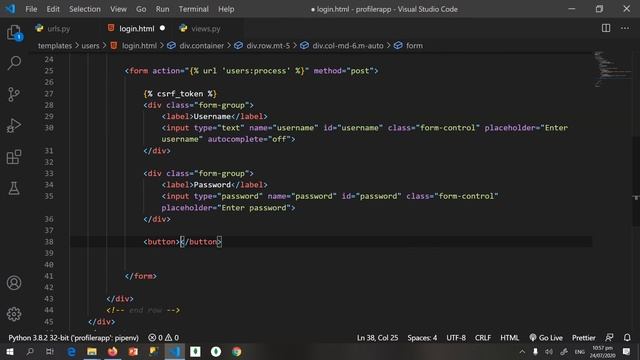Open the View menu

click(118, 9)
